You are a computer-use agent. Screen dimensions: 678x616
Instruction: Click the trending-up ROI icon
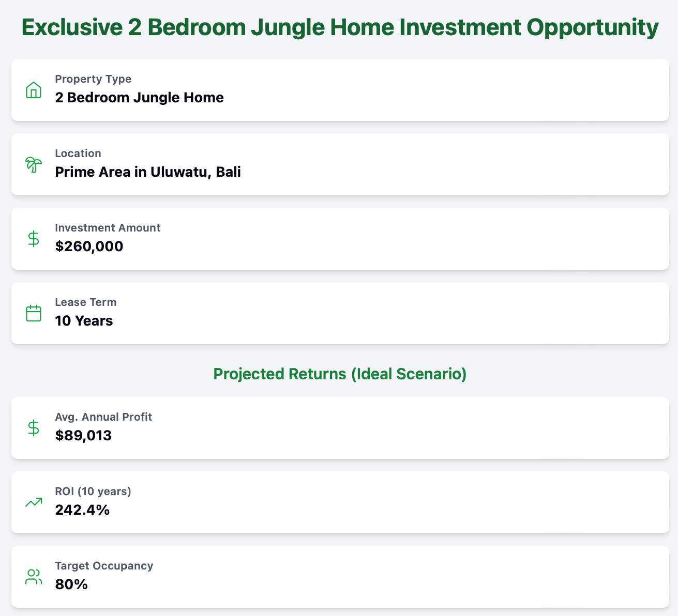pyautogui.click(x=34, y=502)
